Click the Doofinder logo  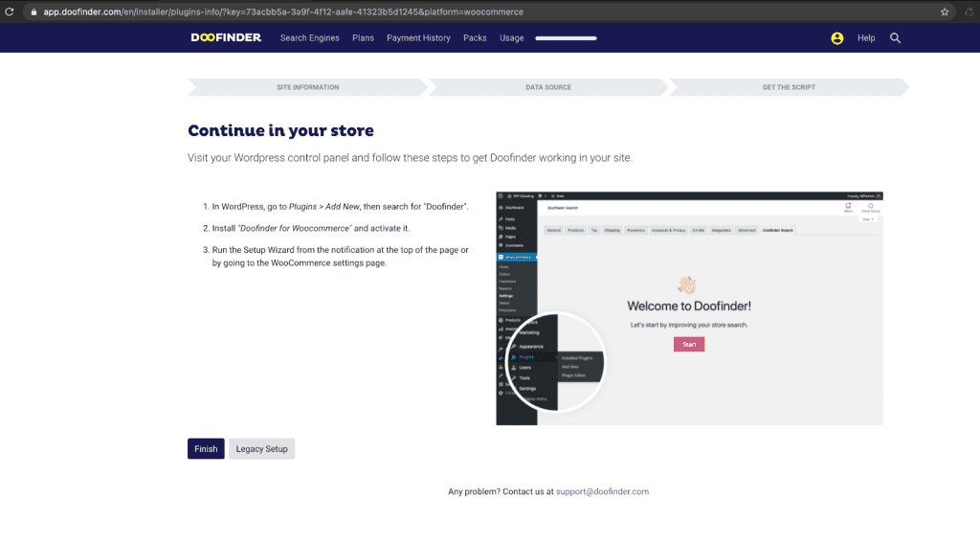226,38
